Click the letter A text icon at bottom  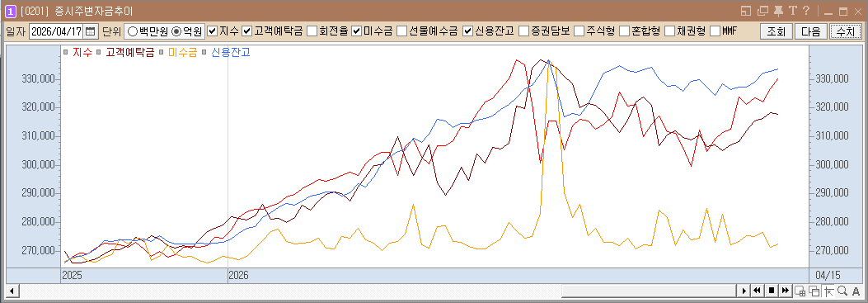pos(856,291)
